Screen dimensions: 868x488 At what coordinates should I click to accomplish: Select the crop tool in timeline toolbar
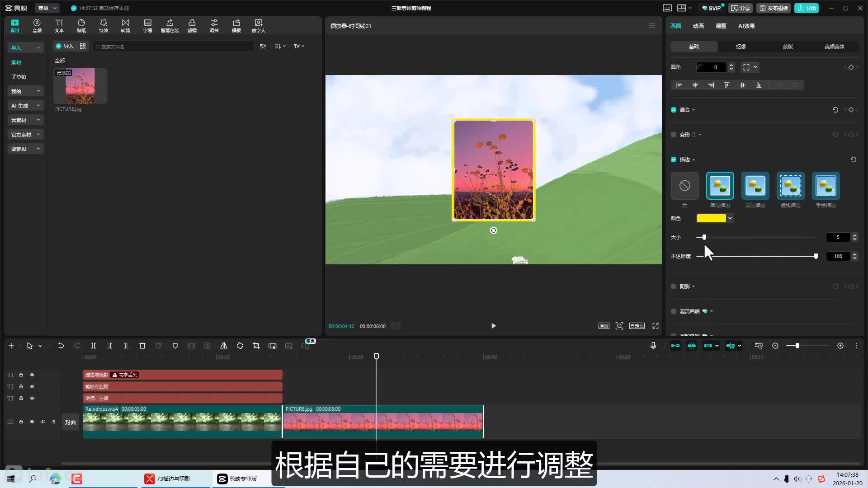[x=256, y=346]
